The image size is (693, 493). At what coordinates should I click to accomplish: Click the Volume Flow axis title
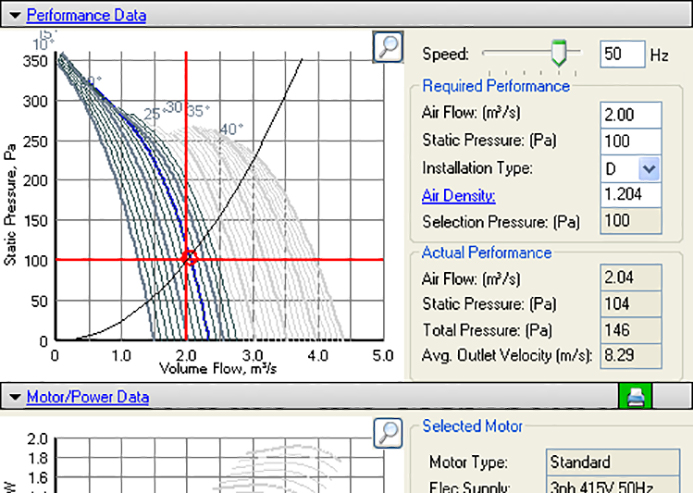click(x=218, y=368)
